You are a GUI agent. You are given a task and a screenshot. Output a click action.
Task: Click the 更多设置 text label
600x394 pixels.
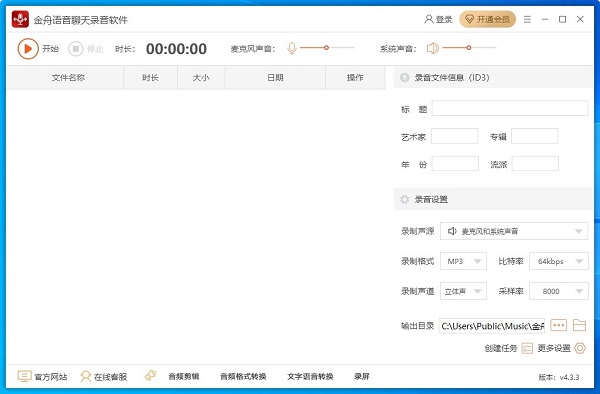tap(554, 348)
